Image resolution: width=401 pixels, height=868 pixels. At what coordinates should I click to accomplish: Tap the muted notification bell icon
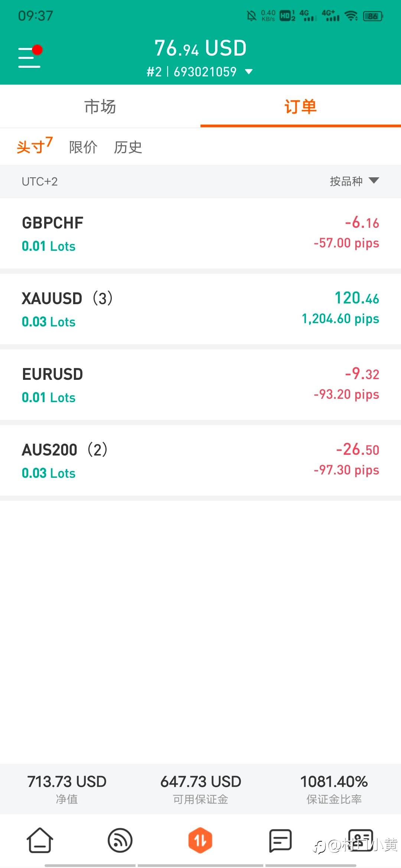252,16
